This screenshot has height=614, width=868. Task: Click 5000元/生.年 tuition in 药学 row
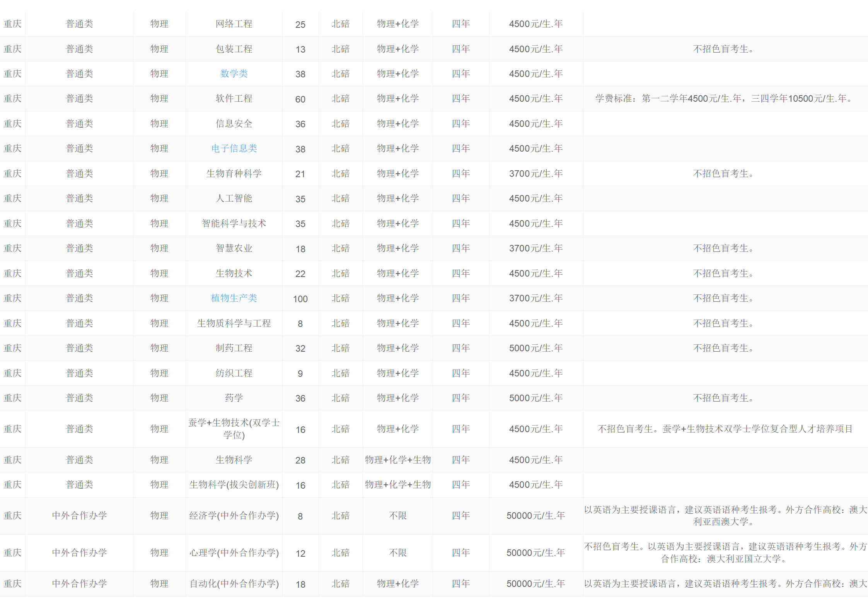coord(535,398)
